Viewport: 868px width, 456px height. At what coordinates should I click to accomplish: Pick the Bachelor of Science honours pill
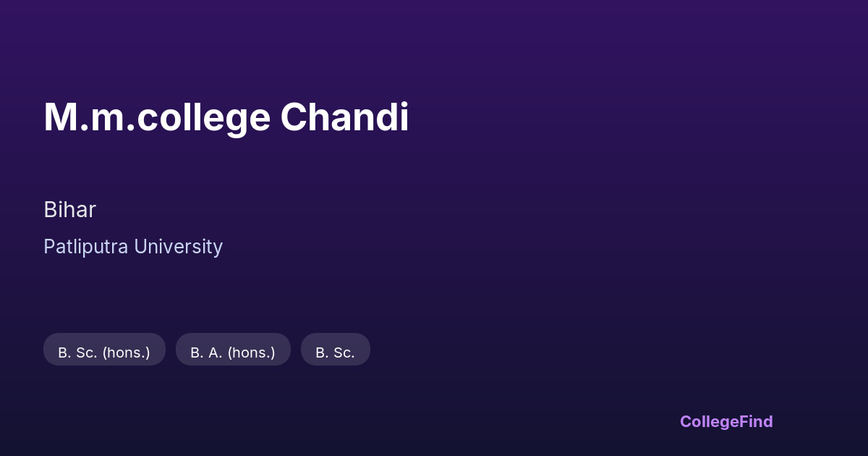click(x=104, y=352)
